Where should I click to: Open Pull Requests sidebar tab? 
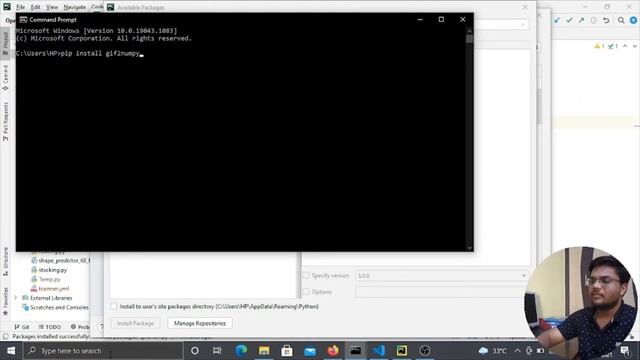click(5, 122)
